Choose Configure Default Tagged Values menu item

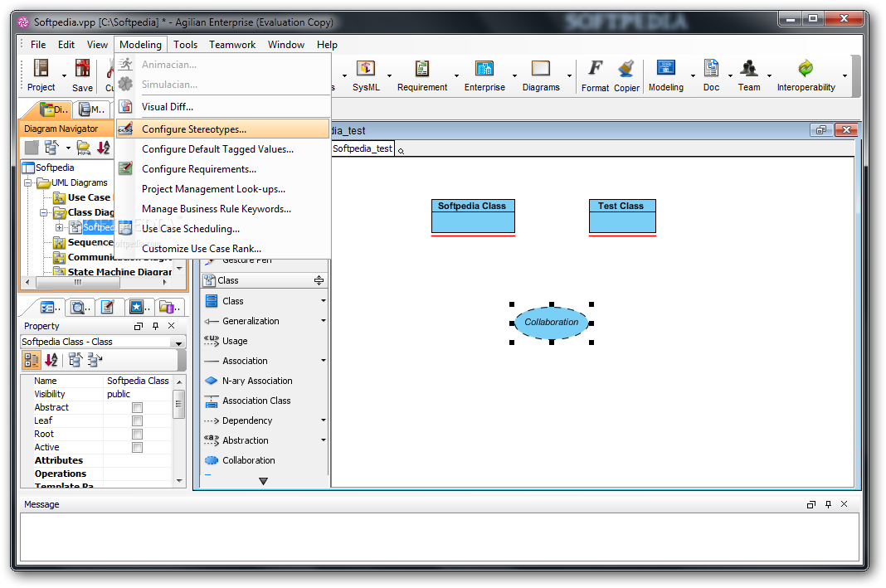coord(222,149)
